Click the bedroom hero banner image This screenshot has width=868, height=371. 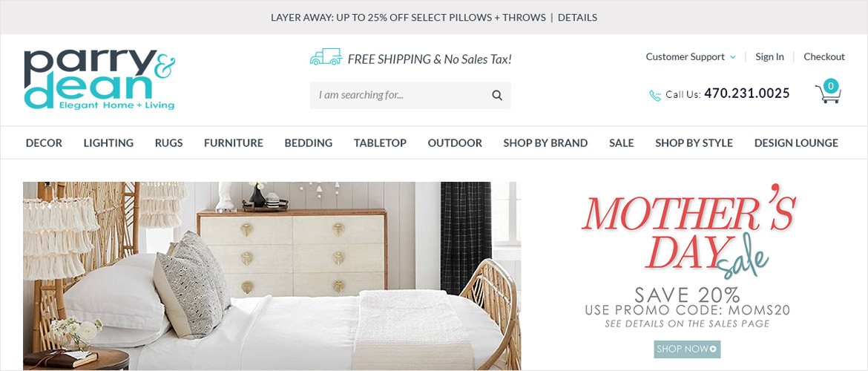tap(272, 276)
